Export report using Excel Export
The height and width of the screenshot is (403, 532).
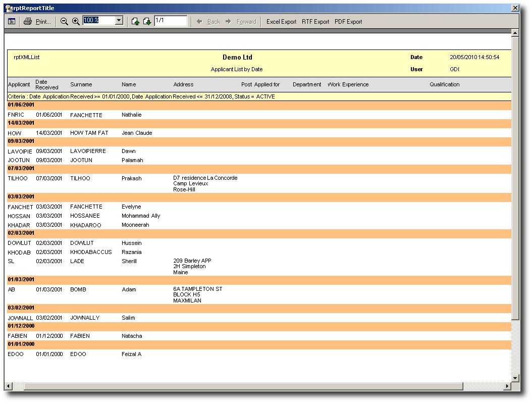coord(281,22)
